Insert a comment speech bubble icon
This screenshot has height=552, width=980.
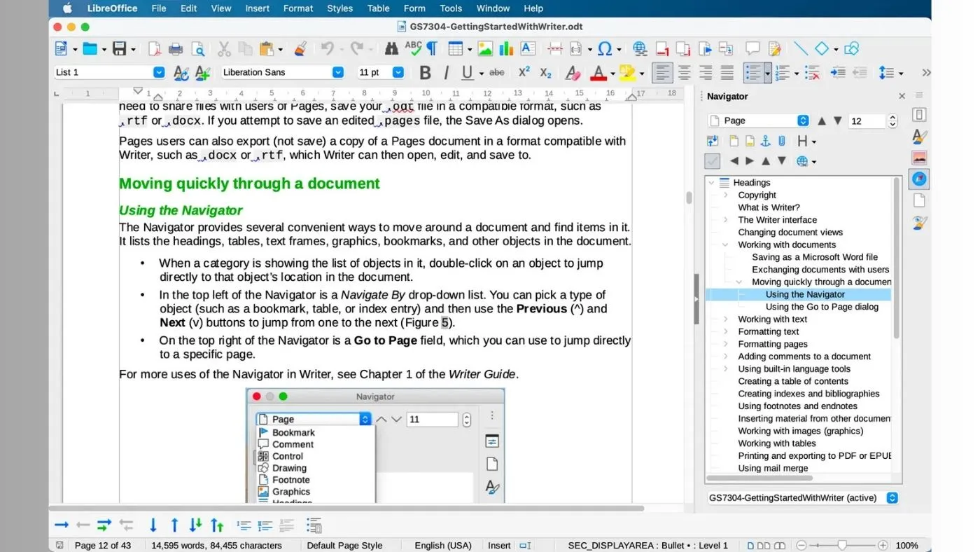tap(752, 49)
